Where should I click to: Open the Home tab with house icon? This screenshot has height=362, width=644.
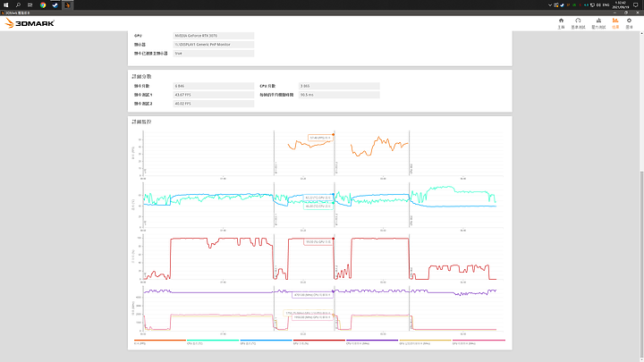[x=561, y=23]
